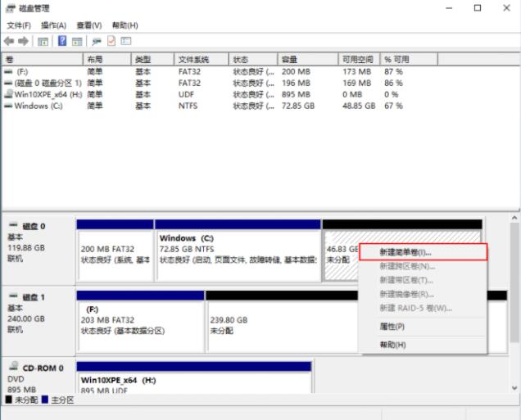Sort by the 状态 column header

253,60
